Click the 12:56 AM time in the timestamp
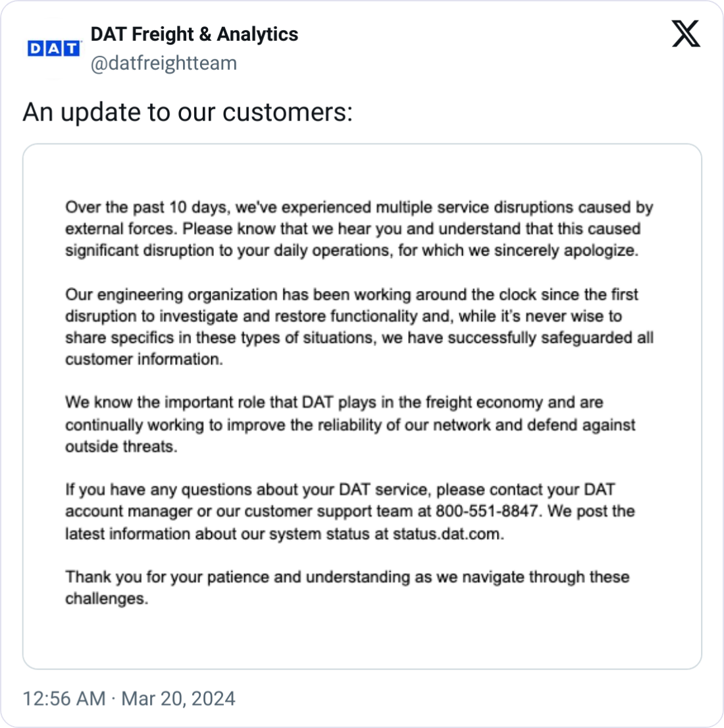 click(x=64, y=698)
